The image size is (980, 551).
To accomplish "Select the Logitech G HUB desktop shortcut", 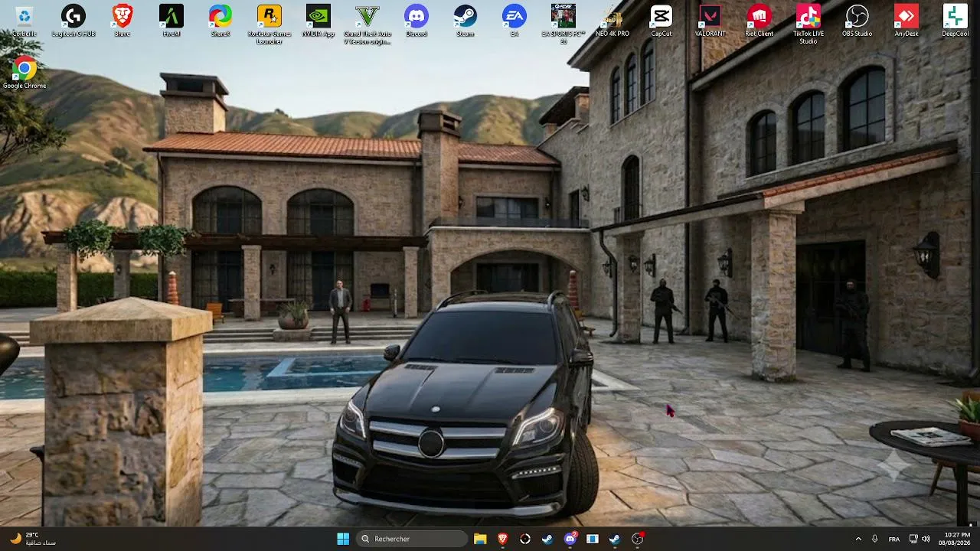I will pyautogui.click(x=73, y=21).
